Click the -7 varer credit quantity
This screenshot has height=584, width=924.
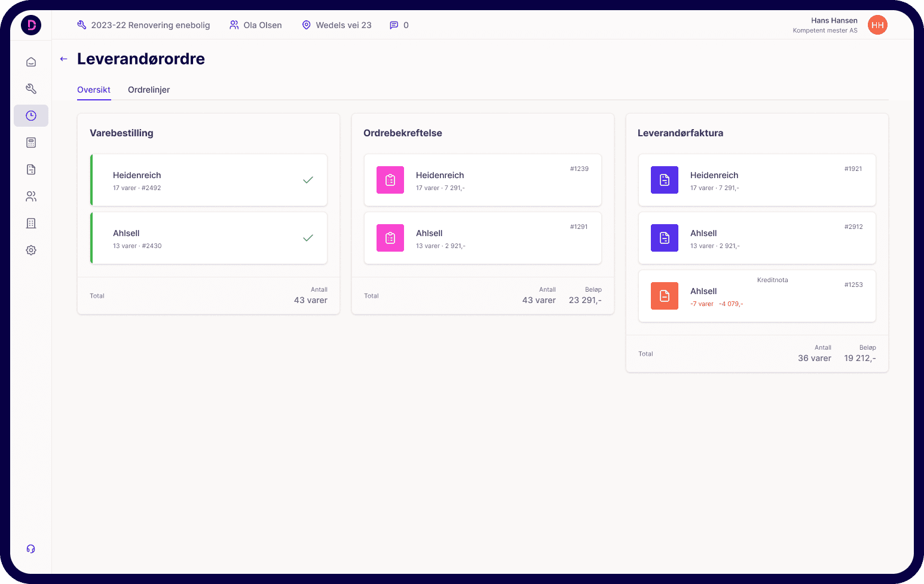702,304
